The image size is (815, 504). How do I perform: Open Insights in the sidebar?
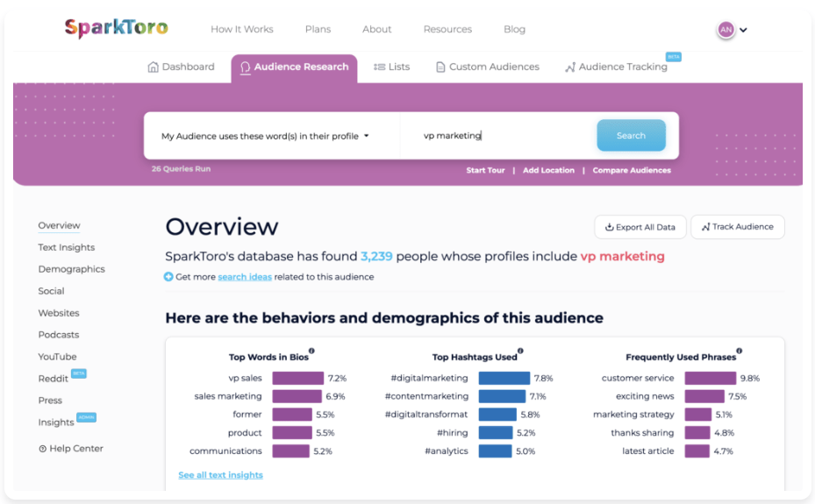[55, 422]
